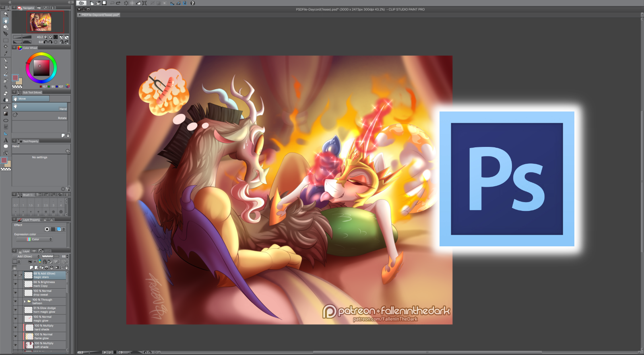Image resolution: width=644 pixels, height=355 pixels.
Task: Select the Pencil tool
Action: (x=6, y=67)
